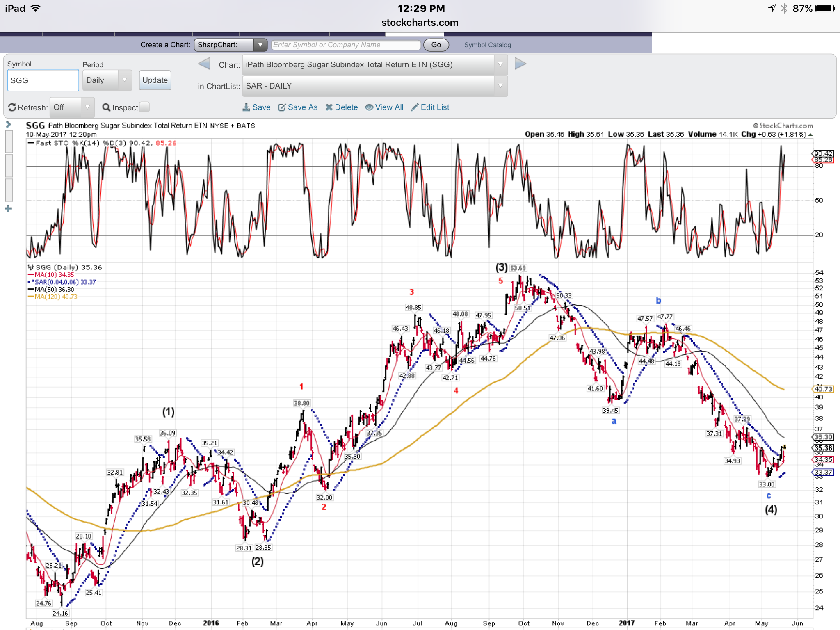Viewport: 840px width, 630px height.
Task: Expand the chart name SGG dropdown
Action: click(x=374, y=65)
